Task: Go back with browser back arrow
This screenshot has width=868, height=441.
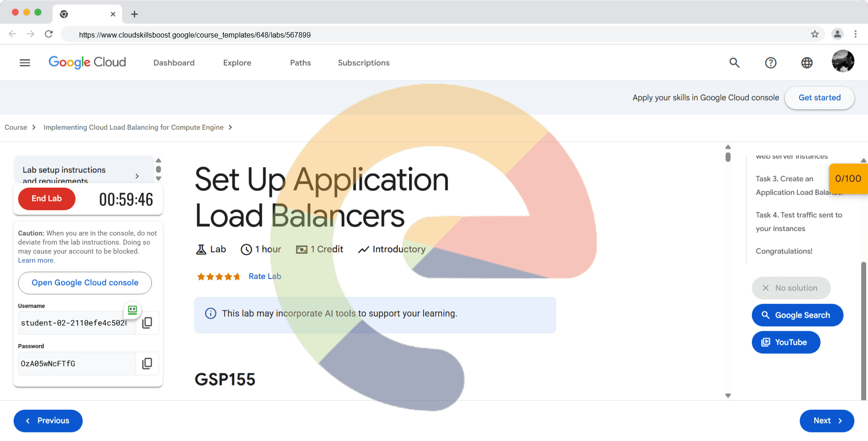Action: 13,34
